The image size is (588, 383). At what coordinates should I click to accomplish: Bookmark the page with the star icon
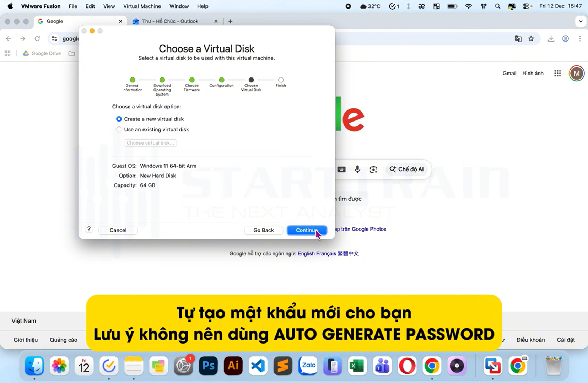point(532,38)
